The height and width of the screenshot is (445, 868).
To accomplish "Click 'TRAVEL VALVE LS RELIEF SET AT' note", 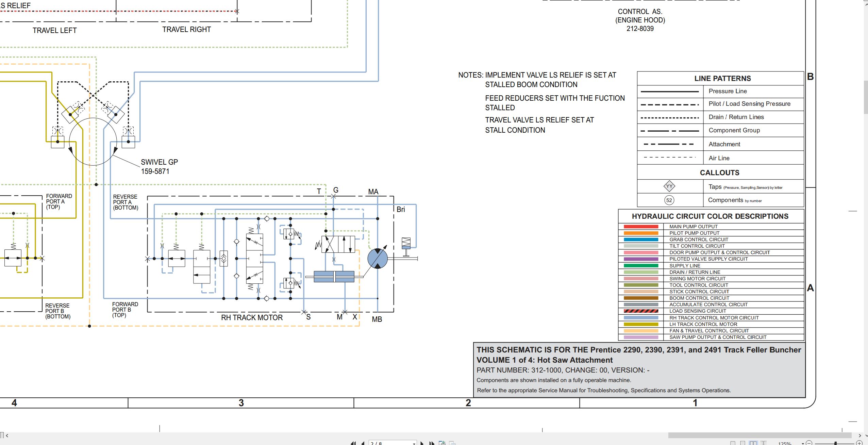I will (539, 120).
